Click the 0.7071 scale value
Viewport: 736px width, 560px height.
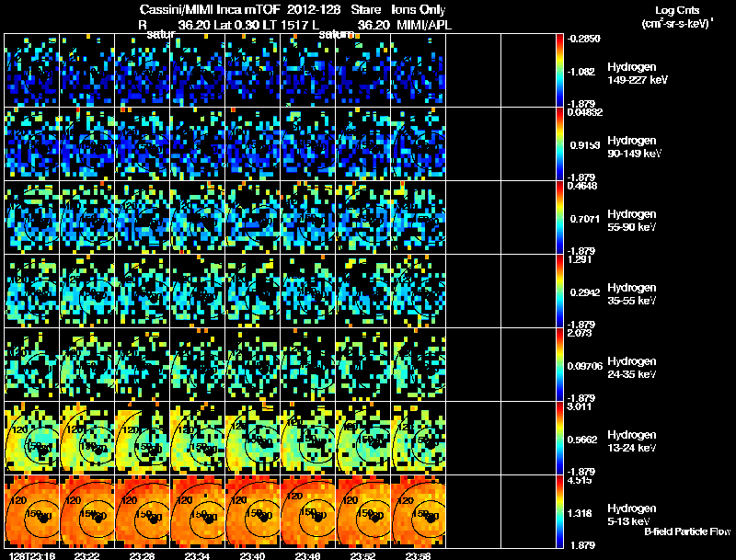[585, 219]
